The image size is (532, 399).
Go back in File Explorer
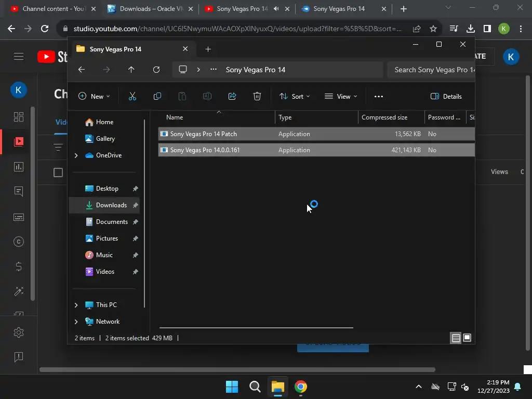(82, 70)
